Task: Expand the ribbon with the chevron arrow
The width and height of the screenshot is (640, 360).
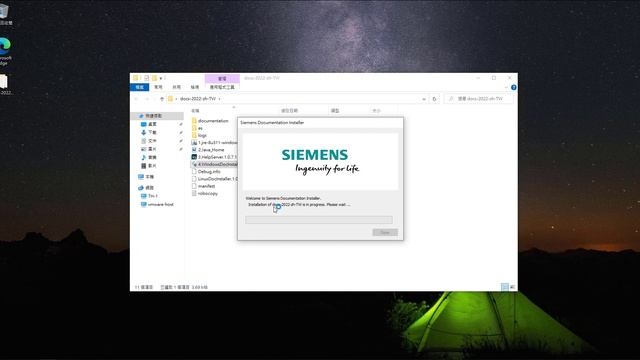Action: click(507, 87)
